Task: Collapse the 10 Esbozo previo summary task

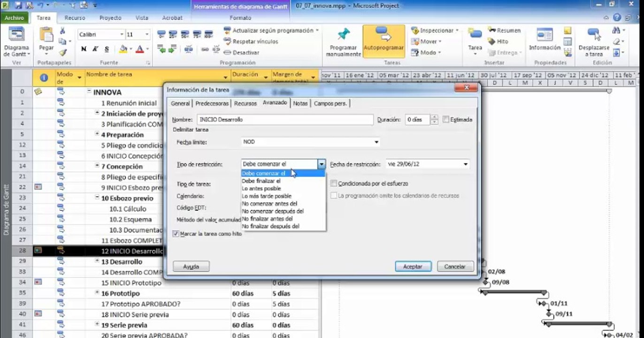Action: (97, 198)
